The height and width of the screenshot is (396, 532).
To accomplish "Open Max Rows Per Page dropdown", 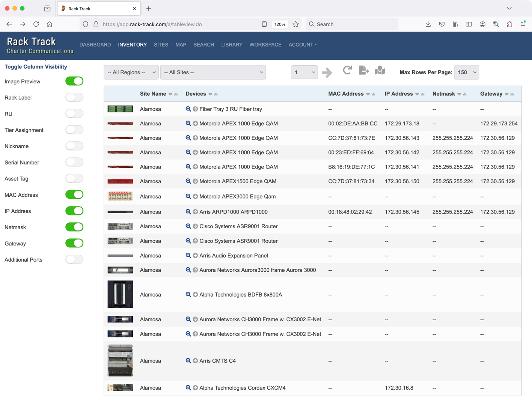I will [466, 72].
